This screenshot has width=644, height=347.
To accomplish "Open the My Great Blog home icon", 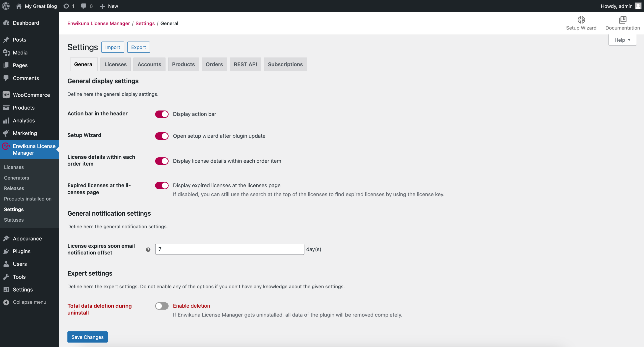I will click(19, 6).
